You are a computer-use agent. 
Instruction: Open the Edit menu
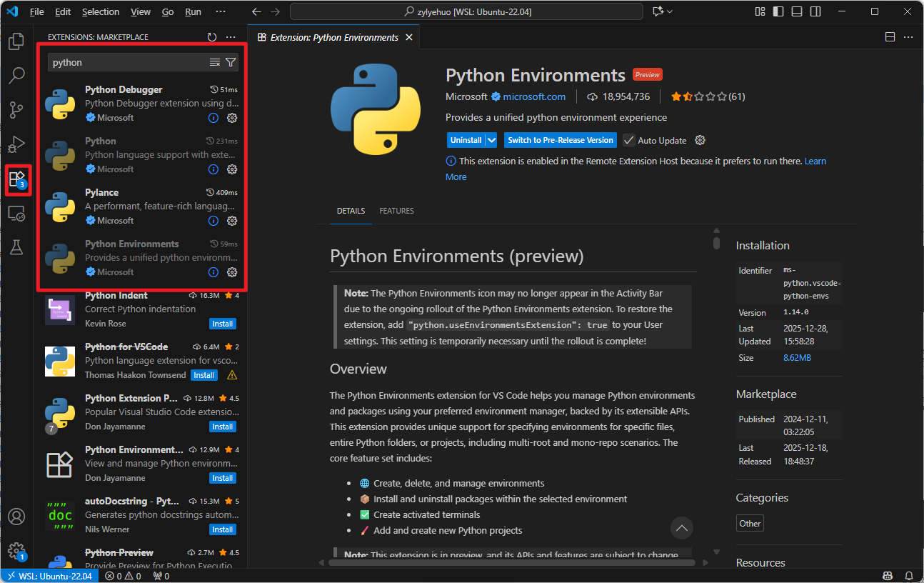click(63, 12)
